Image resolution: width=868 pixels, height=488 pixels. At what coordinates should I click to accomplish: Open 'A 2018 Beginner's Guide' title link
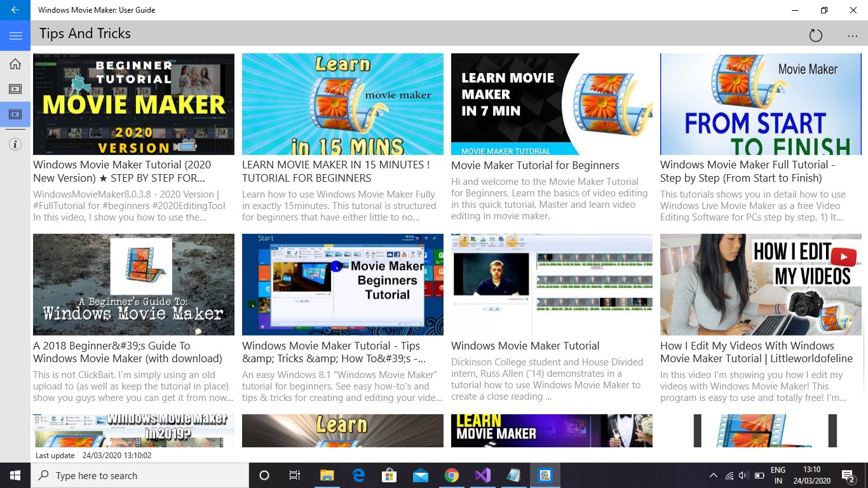click(x=128, y=352)
